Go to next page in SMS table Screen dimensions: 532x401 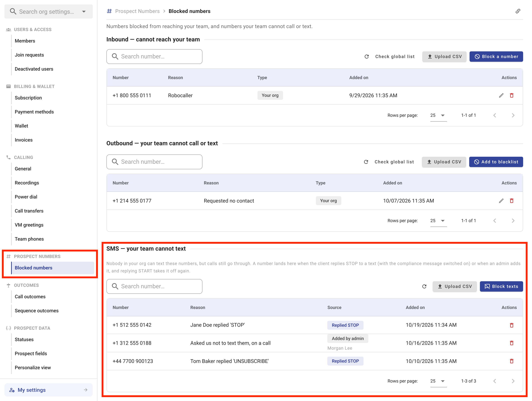[513, 381]
